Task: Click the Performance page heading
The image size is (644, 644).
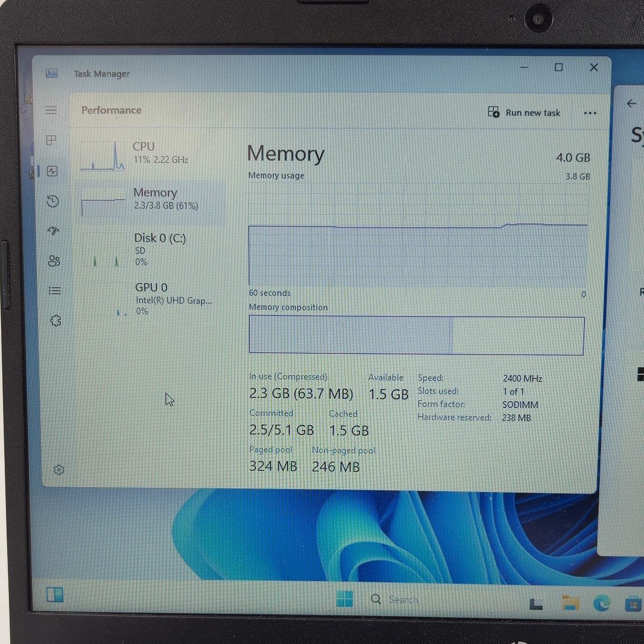Action: (x=111, y=110)
